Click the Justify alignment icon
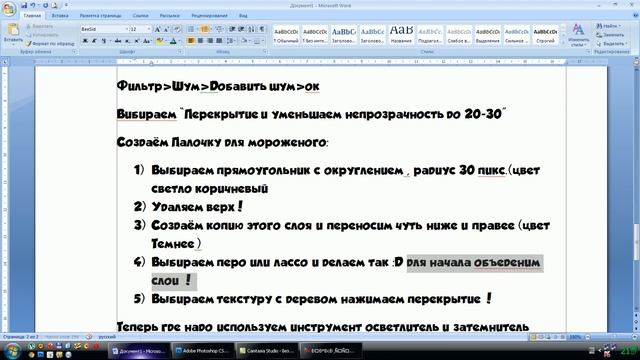This screenshot has width=640, height=360. click(x=219, y=41)
